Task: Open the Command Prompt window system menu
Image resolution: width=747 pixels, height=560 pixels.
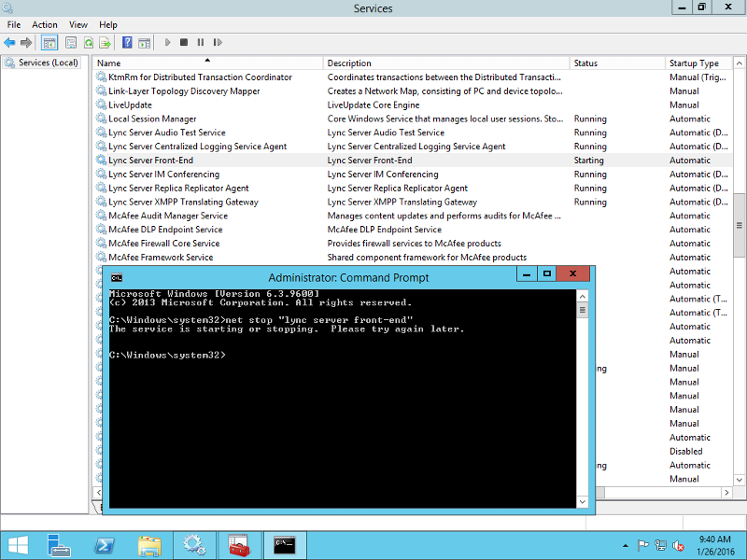Action: 116,277
